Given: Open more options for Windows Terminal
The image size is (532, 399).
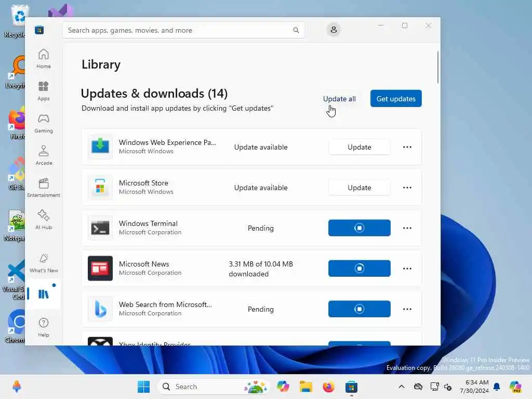Looking at the screenshot, I should click(x=407, y=228).
